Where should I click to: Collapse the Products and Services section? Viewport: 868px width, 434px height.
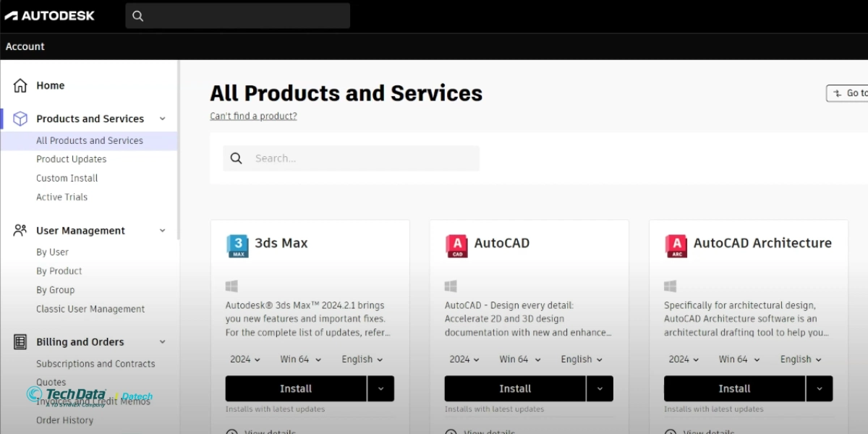pos(162,119)
